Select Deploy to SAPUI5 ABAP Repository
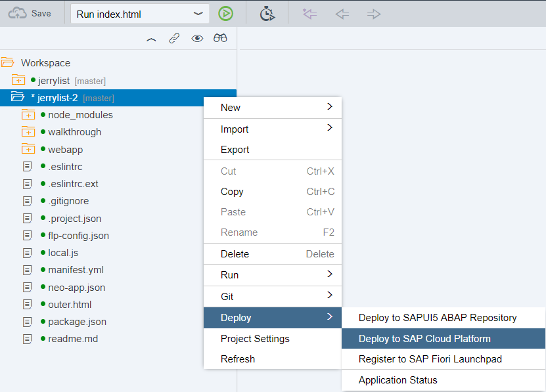Viewport: 546px width, 392px height. click(x=444, y=318)
